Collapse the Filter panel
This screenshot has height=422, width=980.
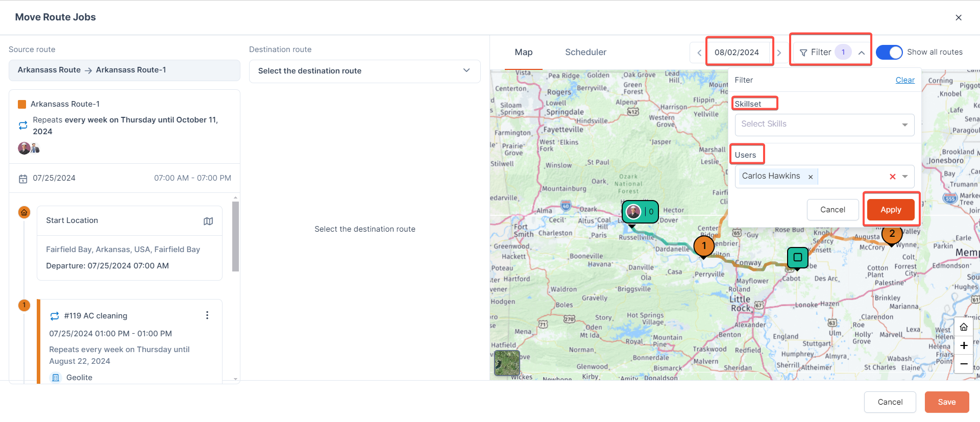tap(861, 53)
